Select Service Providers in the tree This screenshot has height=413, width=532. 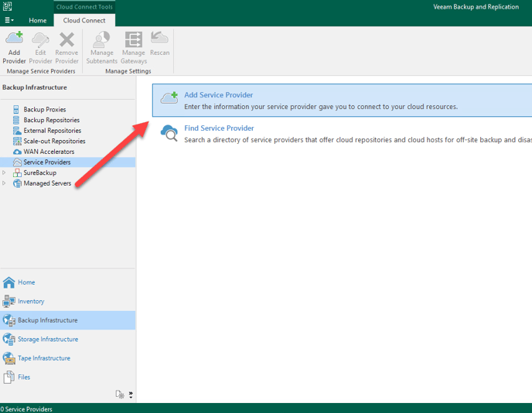coord(47,162)
